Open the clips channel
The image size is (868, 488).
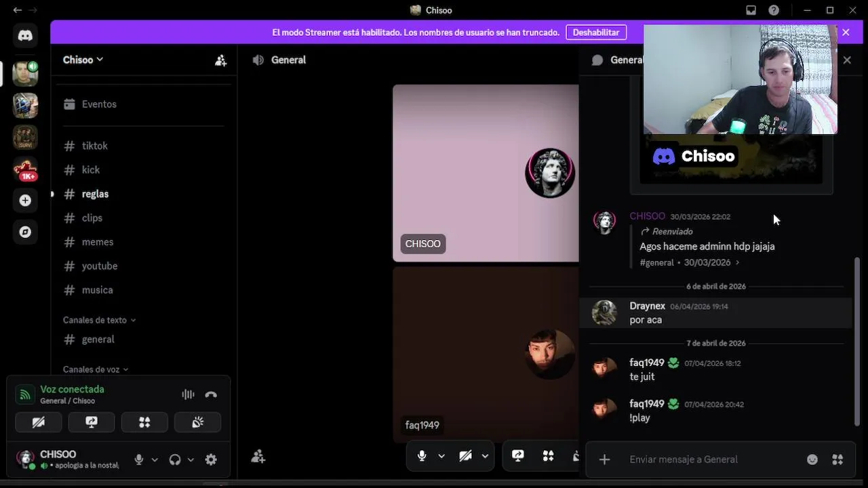click(143, 218)
